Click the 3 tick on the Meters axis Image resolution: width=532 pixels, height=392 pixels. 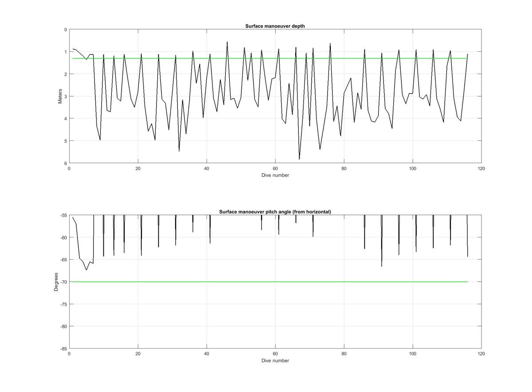pos(66,96)
